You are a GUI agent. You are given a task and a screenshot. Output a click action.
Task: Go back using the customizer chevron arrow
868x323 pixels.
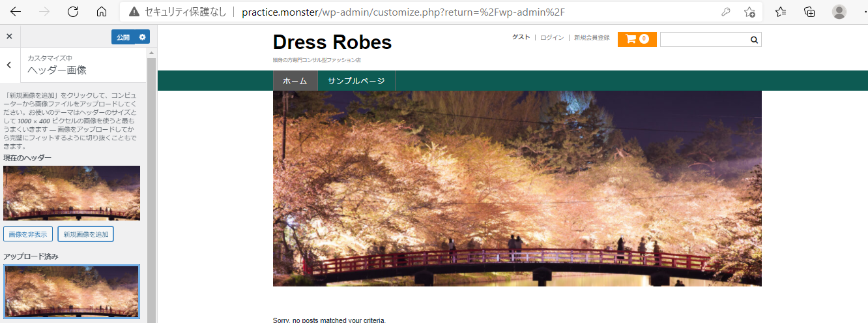pos(9,65)
